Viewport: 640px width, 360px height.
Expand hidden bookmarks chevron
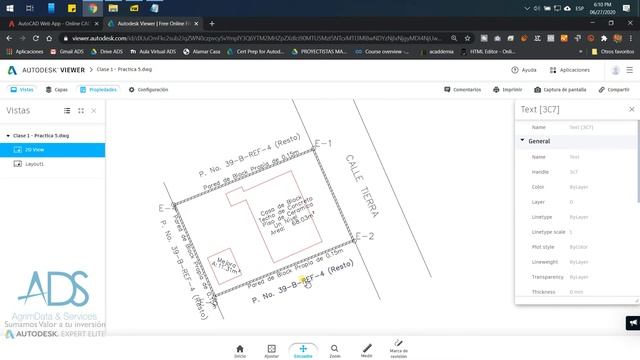(580, 52)
